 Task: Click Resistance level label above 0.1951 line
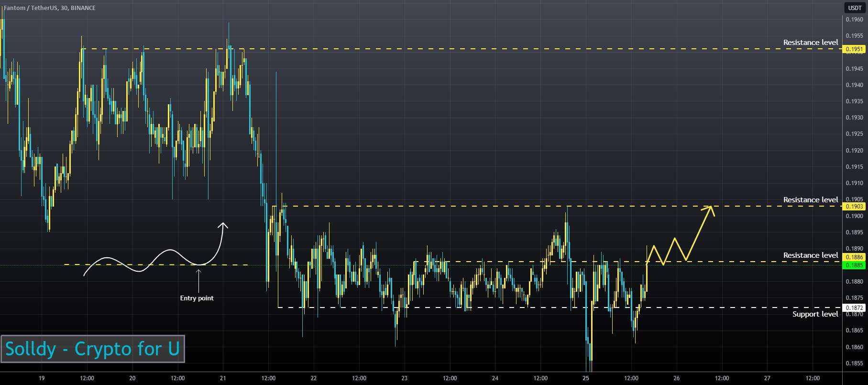click(811, 43)
